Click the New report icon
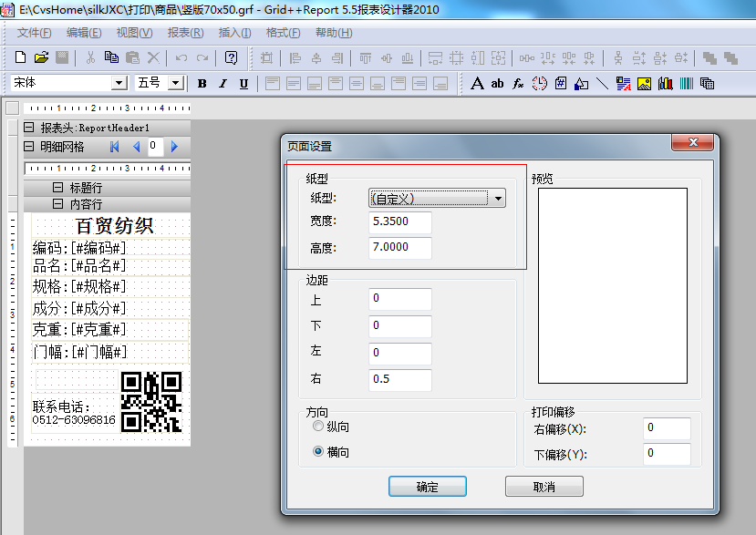Screen dimensions: 756x535 click(20, 57)
